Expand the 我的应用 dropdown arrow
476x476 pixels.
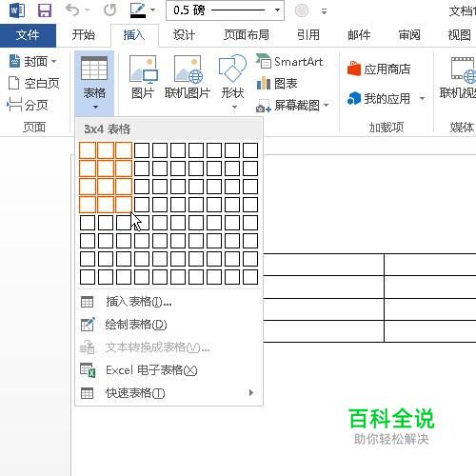[x=422, y=98]
